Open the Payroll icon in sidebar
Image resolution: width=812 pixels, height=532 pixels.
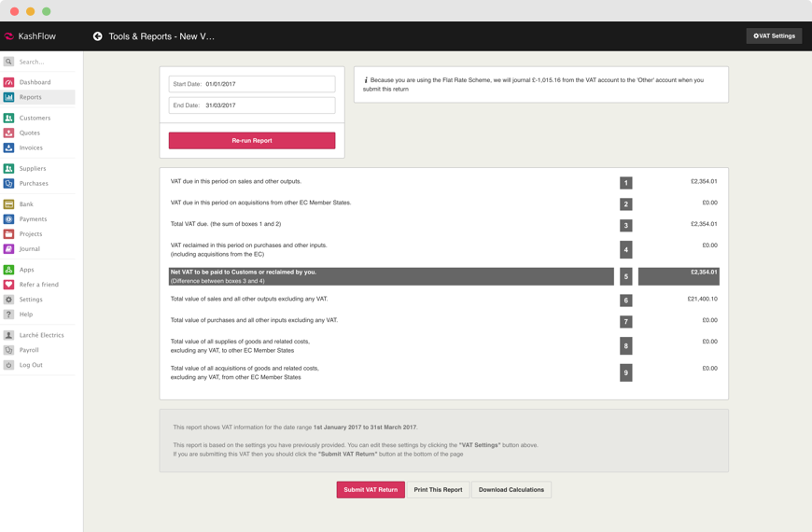click(x=8, y=350)
